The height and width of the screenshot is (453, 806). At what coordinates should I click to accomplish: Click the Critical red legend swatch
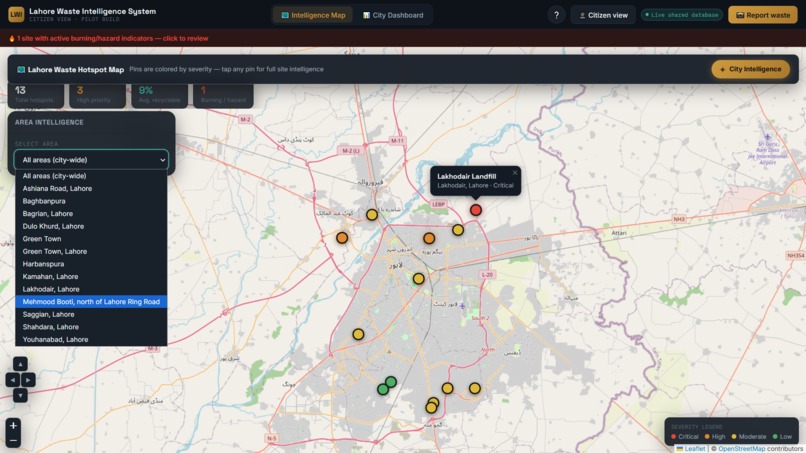(673, 437)
